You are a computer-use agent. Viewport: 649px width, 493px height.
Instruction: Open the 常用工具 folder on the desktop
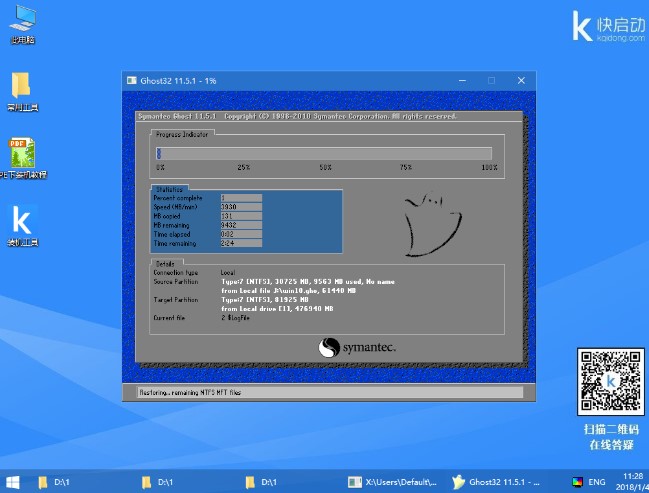[x=22, y=92]
